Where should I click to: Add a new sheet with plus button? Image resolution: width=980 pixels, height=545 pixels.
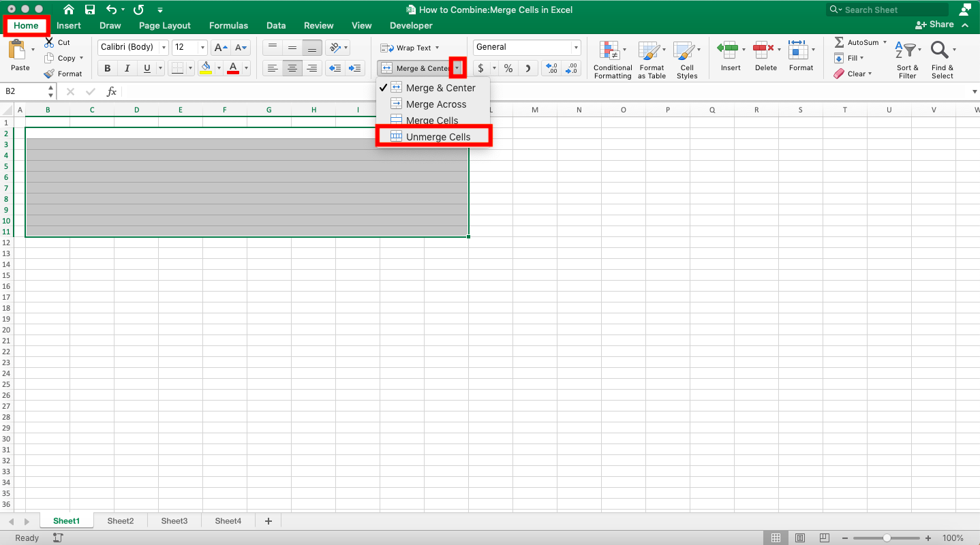pos(269,521)
